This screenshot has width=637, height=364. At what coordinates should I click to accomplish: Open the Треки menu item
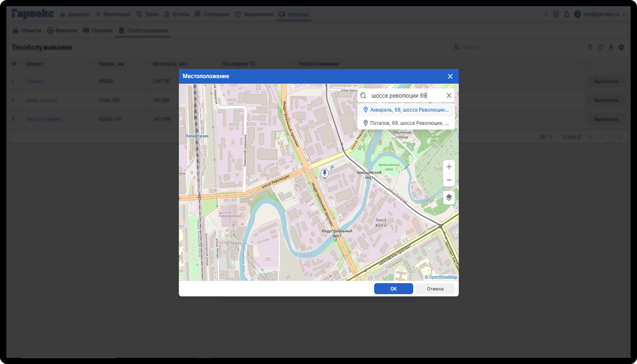coord(148,14)
